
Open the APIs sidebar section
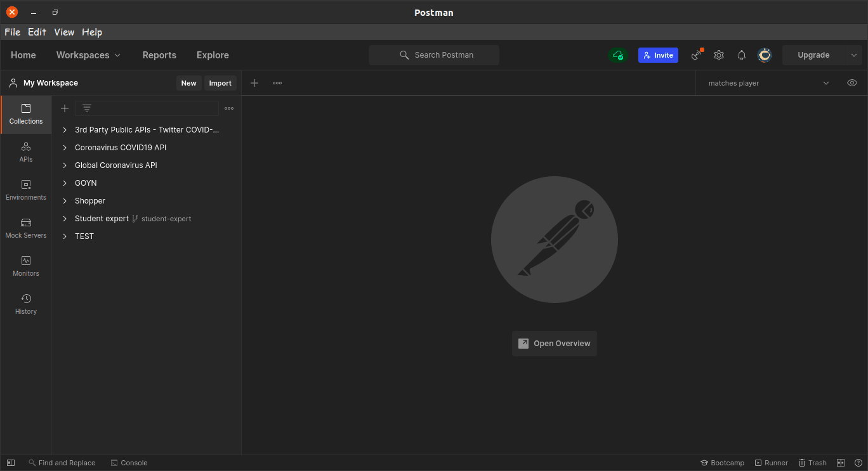tap(26, 152)
